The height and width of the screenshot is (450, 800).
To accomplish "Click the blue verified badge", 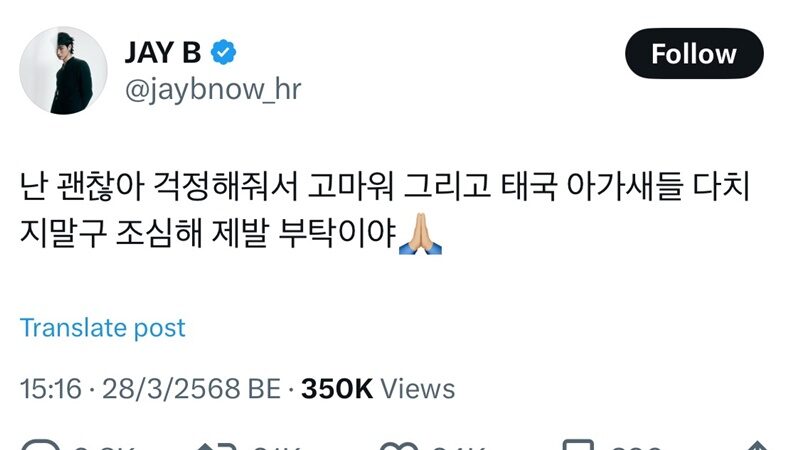I will point(223,52).
